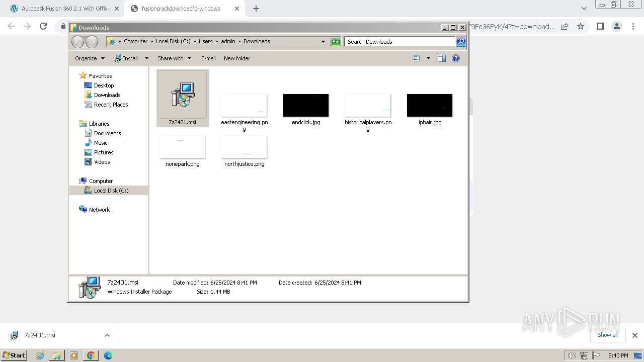
Task: Create a New folder
Action: [237, 58]
